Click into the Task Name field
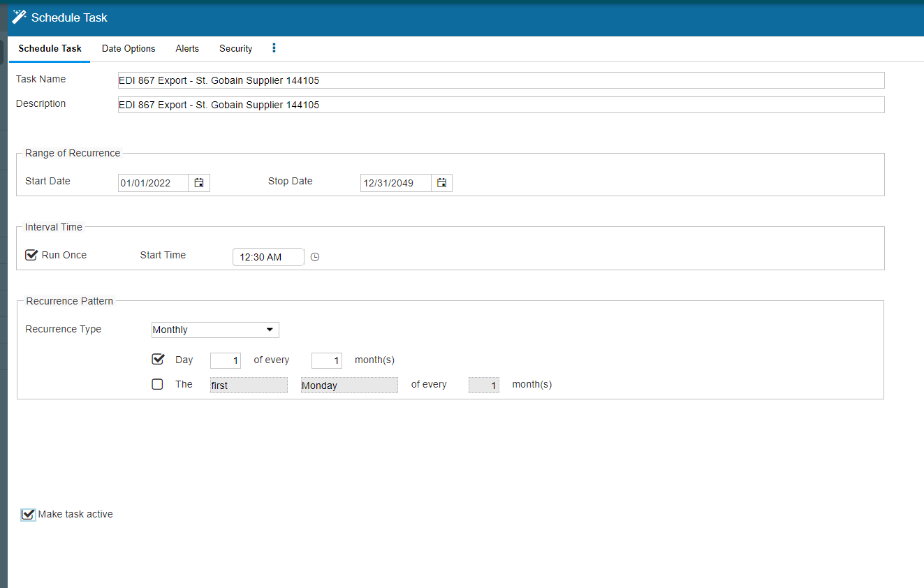Screen dimensions: 924x588 tap(501, 80)
